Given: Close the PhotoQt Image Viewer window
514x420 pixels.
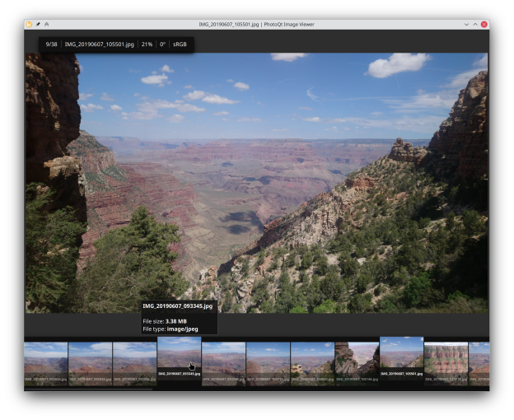Looking at the screenshot, I should [484, 25].
